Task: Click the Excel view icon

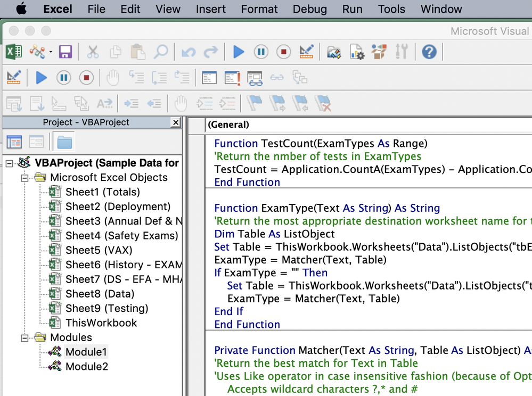Action: (x=14, y=52)
